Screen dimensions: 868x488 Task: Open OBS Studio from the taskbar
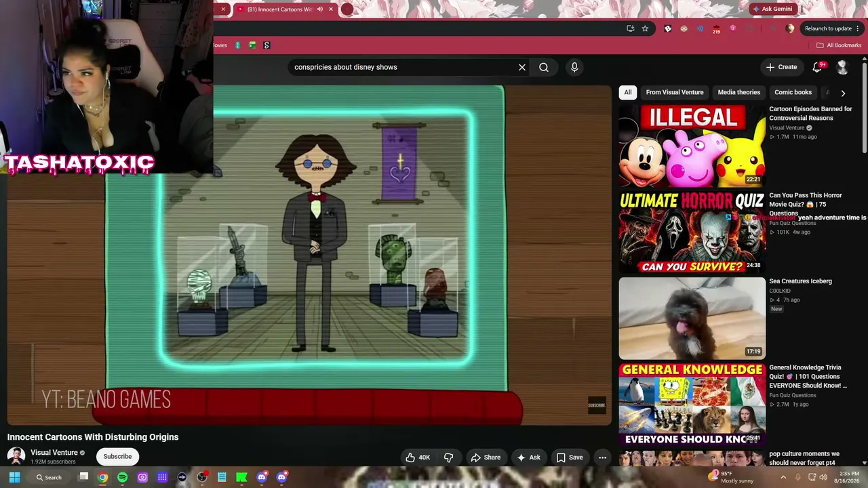[x=202, y=477]
